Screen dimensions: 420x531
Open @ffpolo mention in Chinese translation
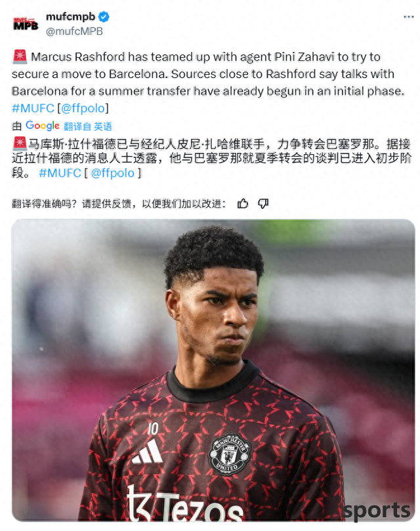pyautogui.click(x=113, y=173)
